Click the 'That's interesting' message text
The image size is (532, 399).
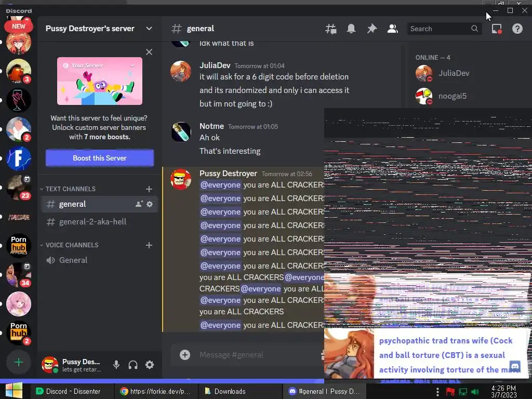230,151
